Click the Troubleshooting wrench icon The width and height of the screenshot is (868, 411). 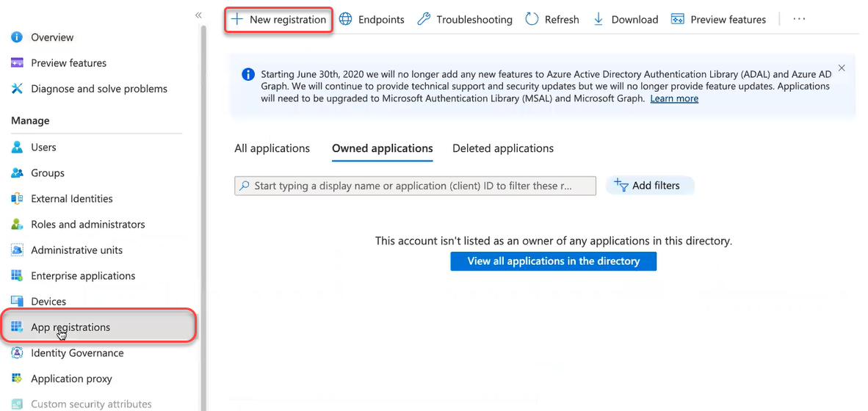[x=424, y=20]
